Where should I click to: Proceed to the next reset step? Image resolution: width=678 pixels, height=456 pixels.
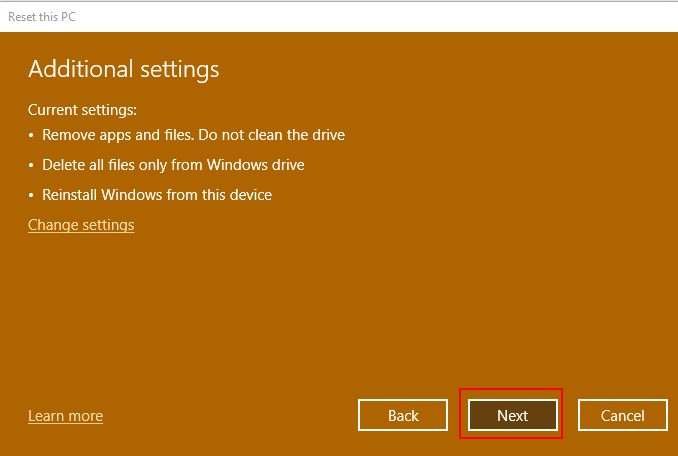pyautogui.click(x=512, y=415)
